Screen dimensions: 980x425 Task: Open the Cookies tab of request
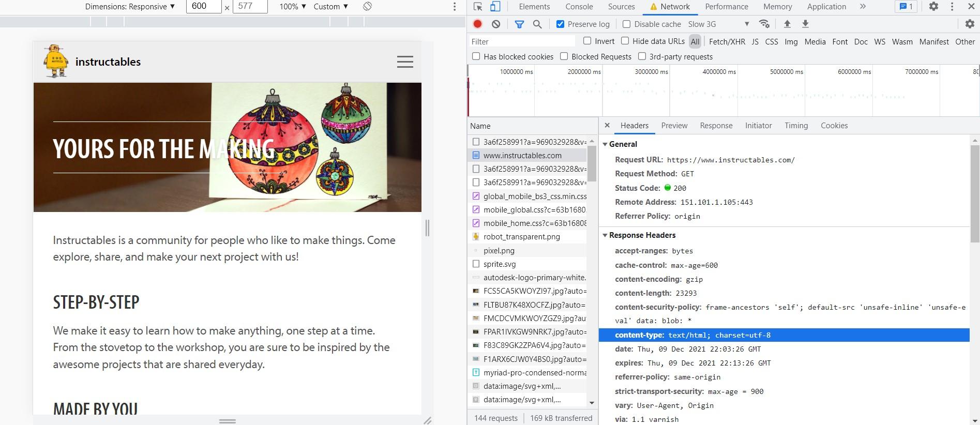pyautogui.click(x=834, y=126)
